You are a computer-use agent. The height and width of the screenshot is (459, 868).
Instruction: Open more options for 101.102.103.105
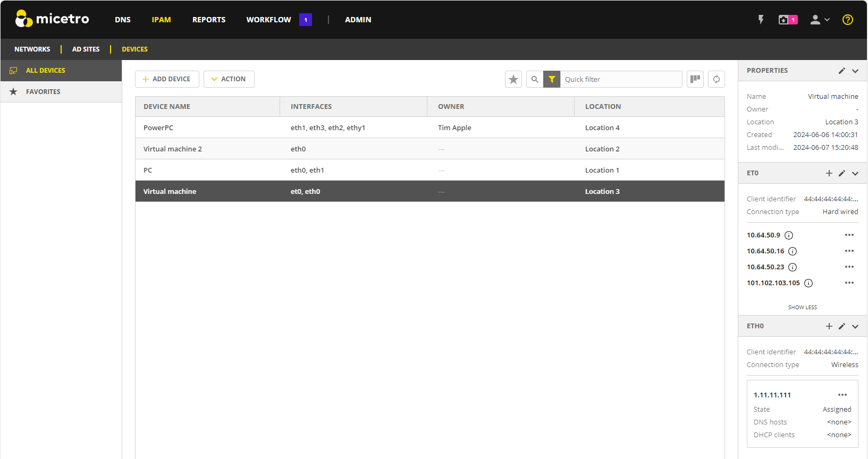(849, 283)
